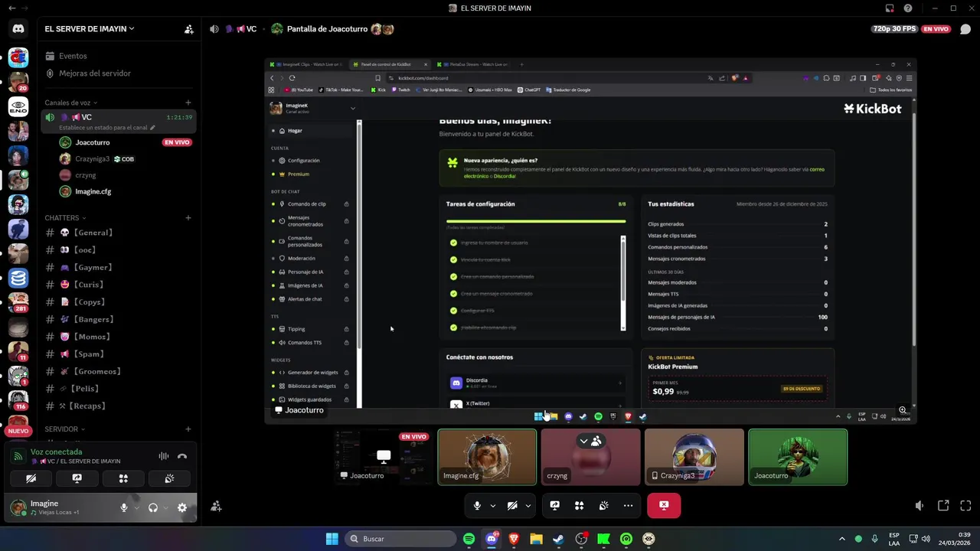Open Brave browser from taskbar
The height and width of the screenshot is (551, 980).
point(514,539)
